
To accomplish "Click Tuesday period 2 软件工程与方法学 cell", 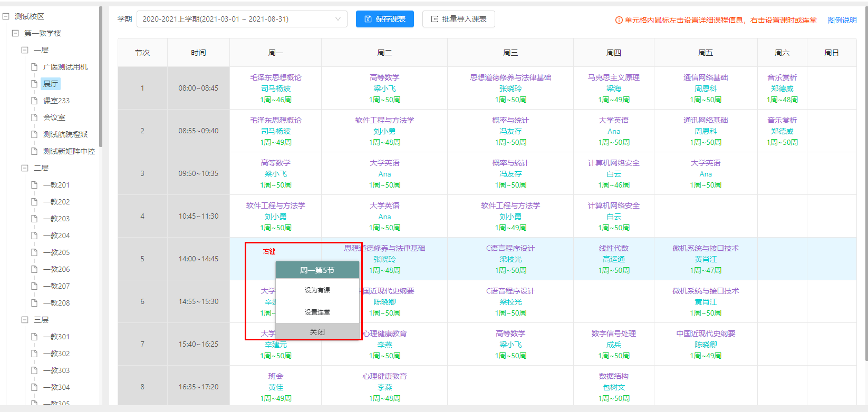I will (384, 131).
